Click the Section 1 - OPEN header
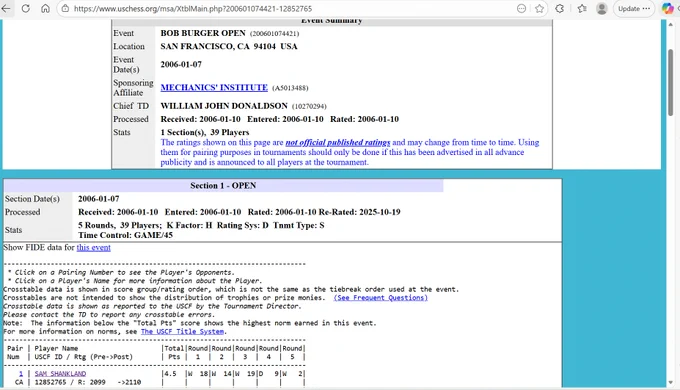This screenshot has width=680, height=390. [223, 186]
